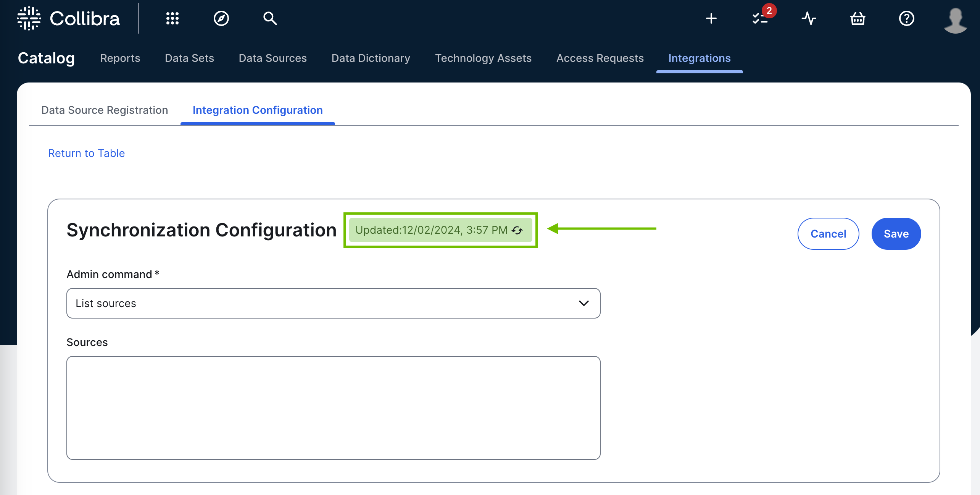Click inside the Sources text area

point(333,408)
